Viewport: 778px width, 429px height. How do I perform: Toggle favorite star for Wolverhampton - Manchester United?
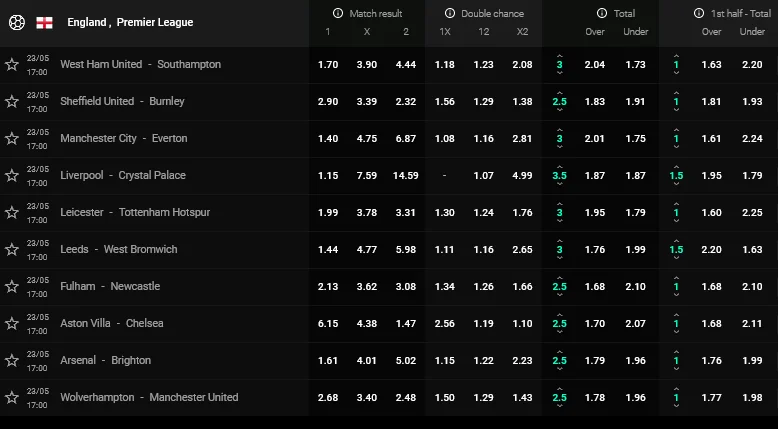click(12, 397)
